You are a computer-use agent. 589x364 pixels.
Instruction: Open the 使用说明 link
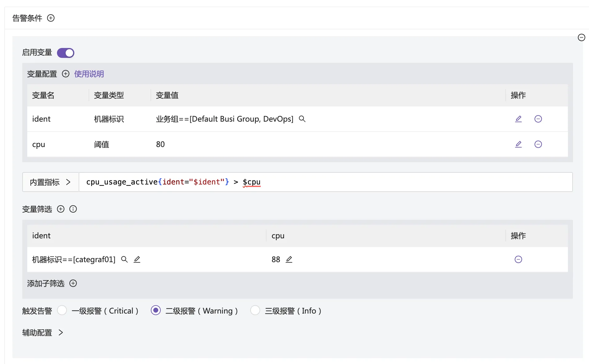point(89,74)
